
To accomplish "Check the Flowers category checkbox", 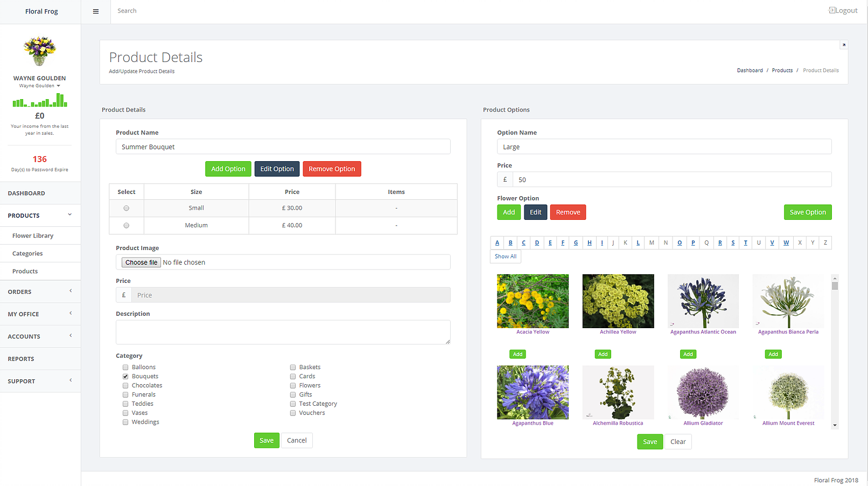I will coord(292,385).
